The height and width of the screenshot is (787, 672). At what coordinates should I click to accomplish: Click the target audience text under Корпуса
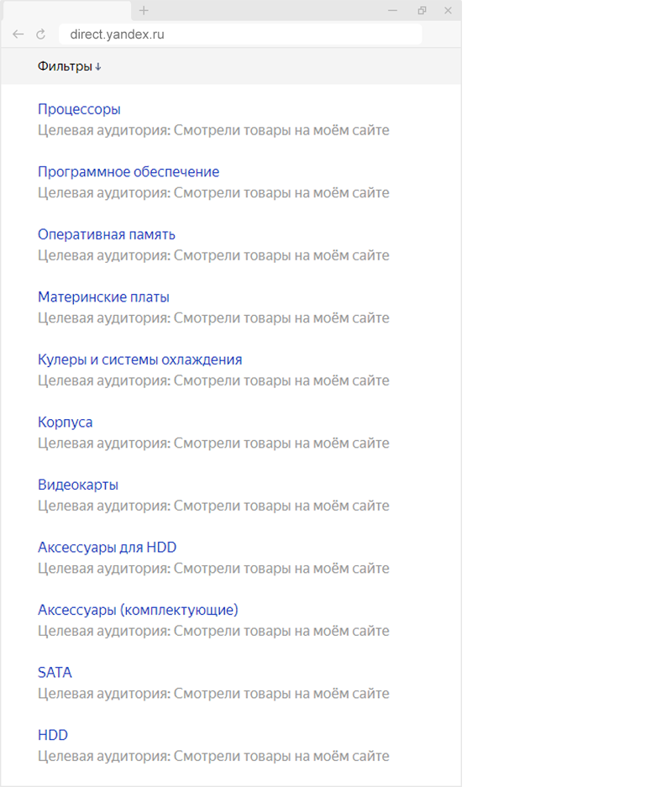click(x=213, y=443)
